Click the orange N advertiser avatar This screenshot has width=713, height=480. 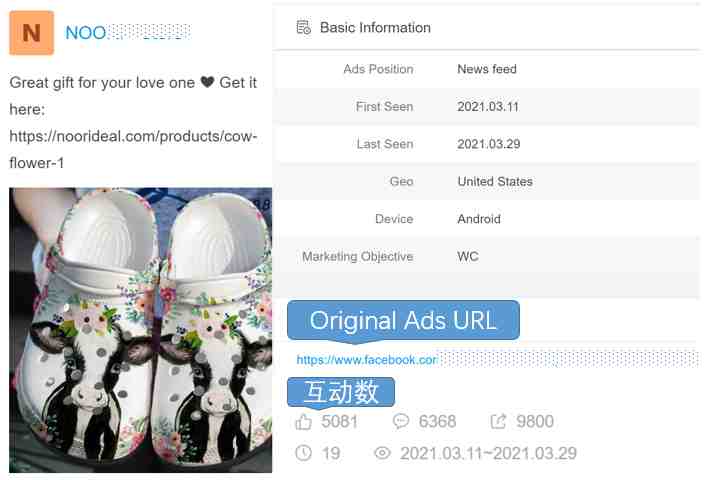[31, 33]
